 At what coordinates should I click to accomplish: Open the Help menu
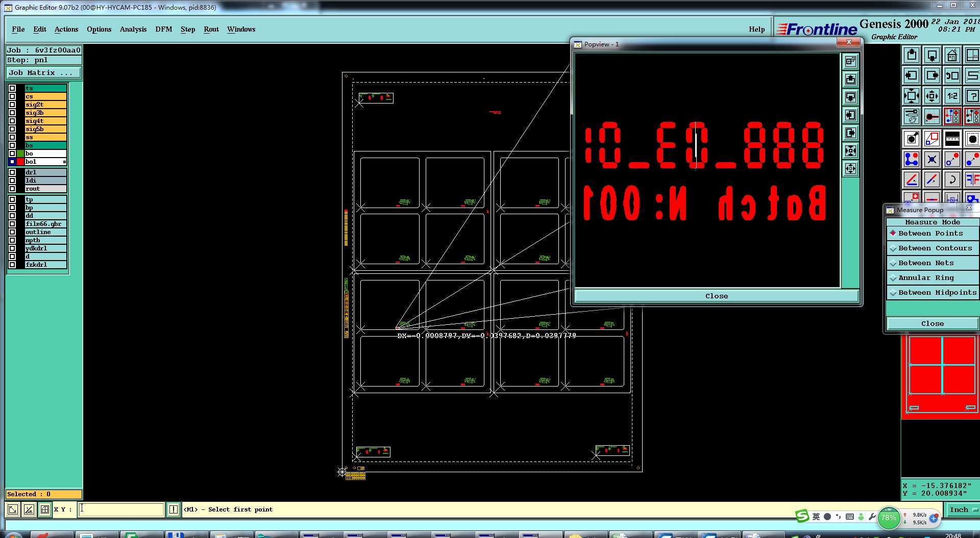tap(757, 29)
